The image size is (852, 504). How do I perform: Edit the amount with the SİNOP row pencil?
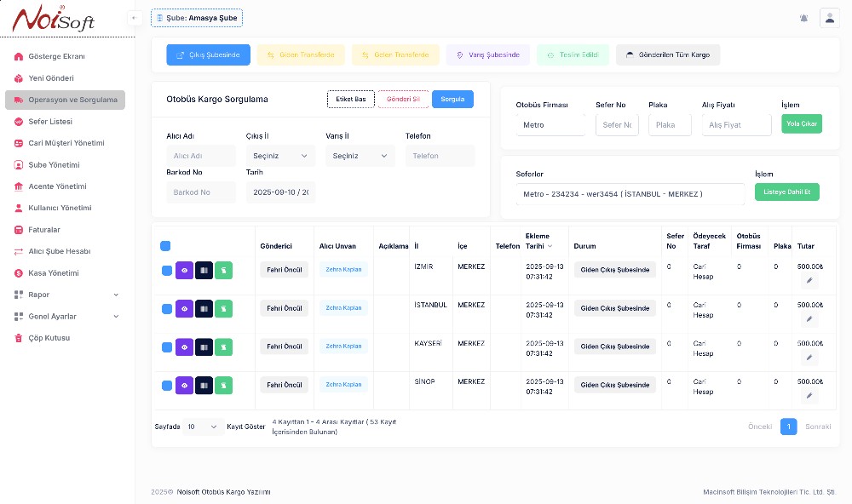[x=809, y=396]
